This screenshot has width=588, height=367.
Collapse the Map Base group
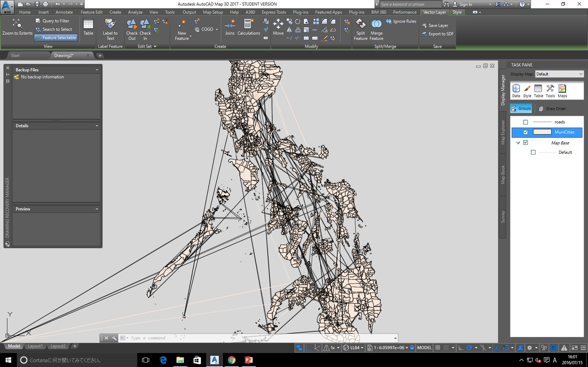pos(518,142)
